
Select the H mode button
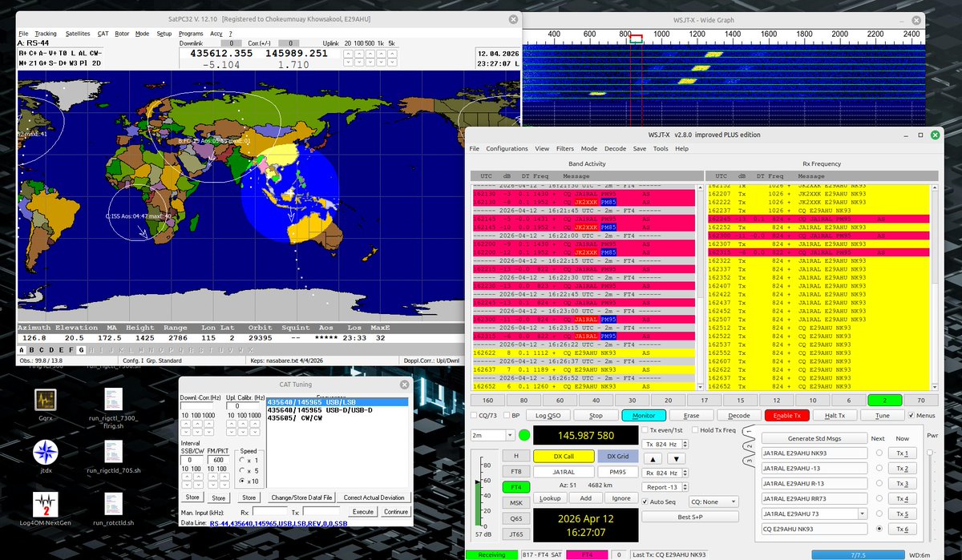(x=515, y=455)
